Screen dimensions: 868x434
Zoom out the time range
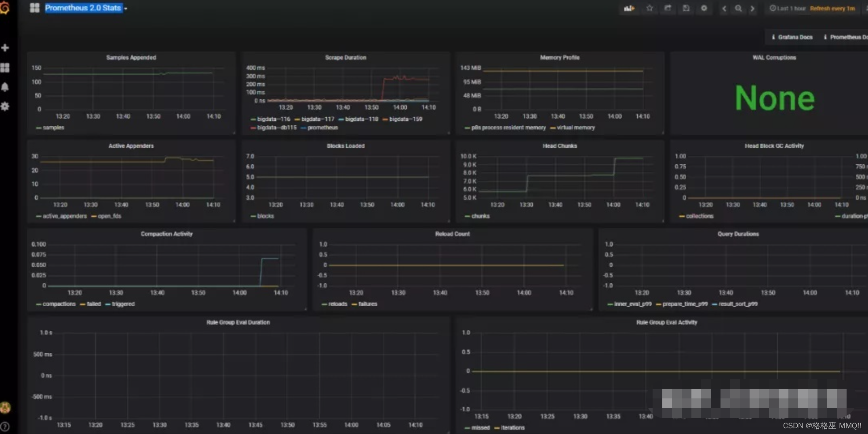pyautogui.click(x=738, y=8)
